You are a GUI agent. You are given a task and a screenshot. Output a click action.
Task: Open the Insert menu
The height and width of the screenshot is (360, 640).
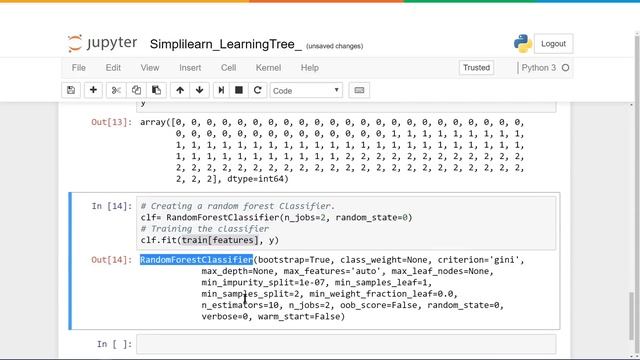point(190,68)
